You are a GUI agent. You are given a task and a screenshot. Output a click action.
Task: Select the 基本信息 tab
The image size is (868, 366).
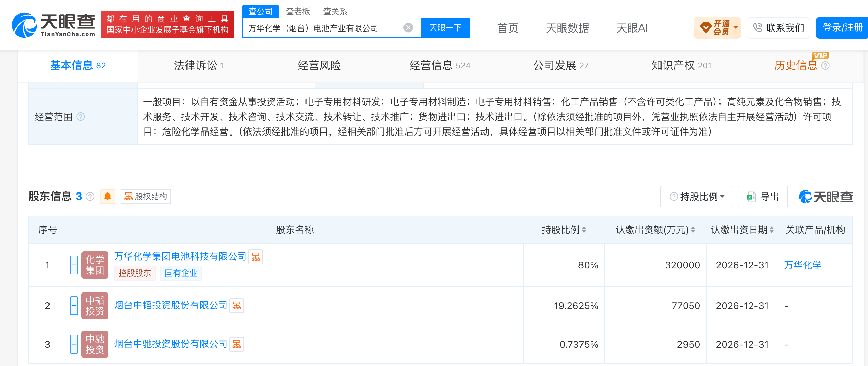[x=78, y=66]
